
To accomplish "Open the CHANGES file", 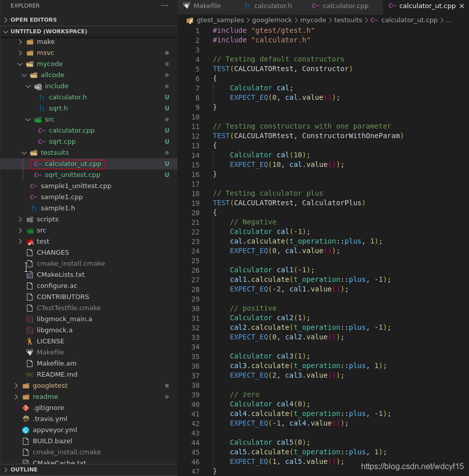I will click(53, 253).
